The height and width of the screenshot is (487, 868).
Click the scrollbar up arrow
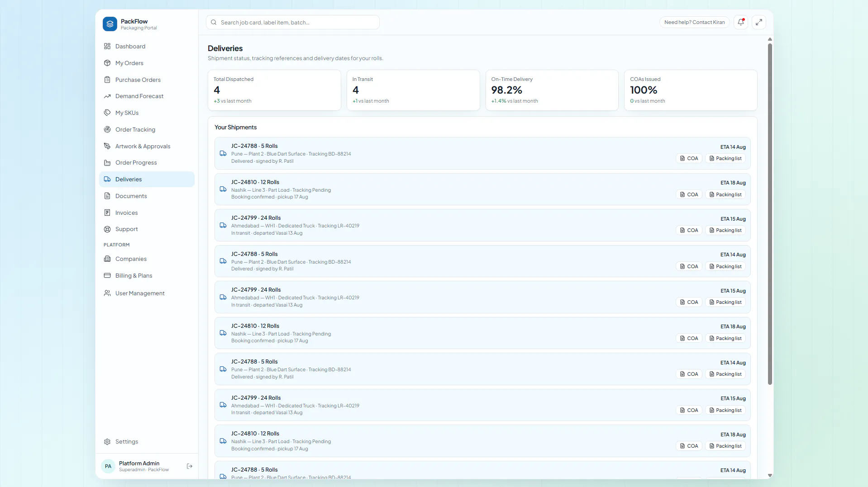770,39
